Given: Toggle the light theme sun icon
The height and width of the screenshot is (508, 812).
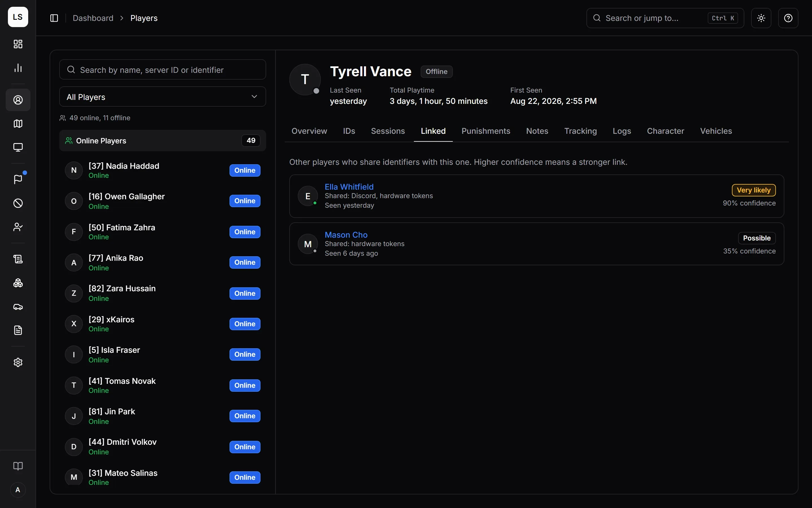Looking at the screenshot, I should coord(761,18).
